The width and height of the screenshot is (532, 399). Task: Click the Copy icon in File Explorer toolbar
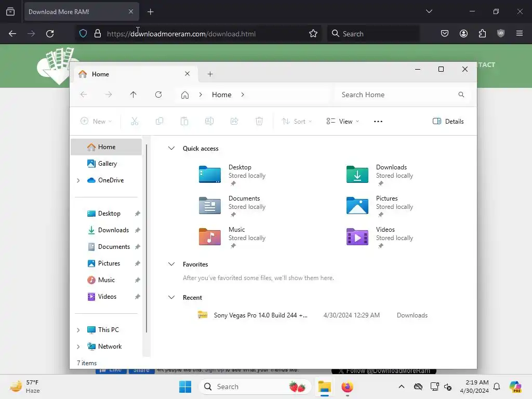coord(159,121)
